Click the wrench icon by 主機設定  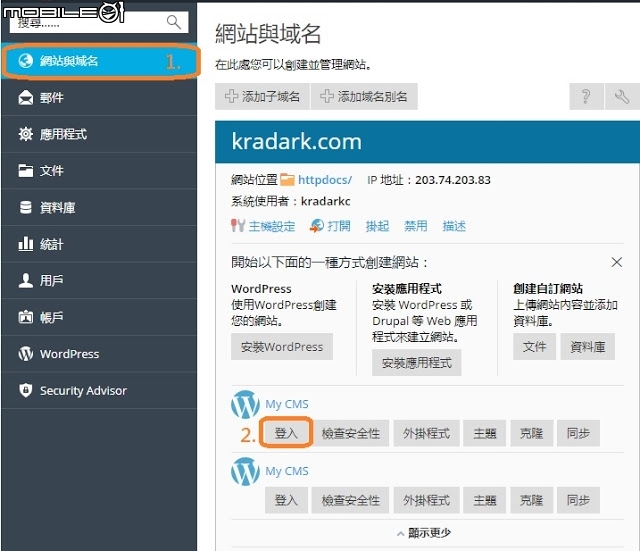click(x=238, y=225)
